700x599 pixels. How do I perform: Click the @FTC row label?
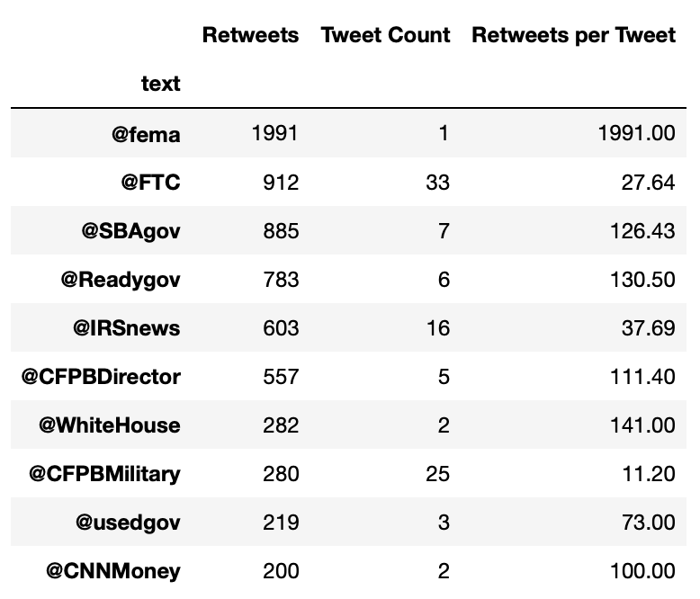tap(151, 183)
